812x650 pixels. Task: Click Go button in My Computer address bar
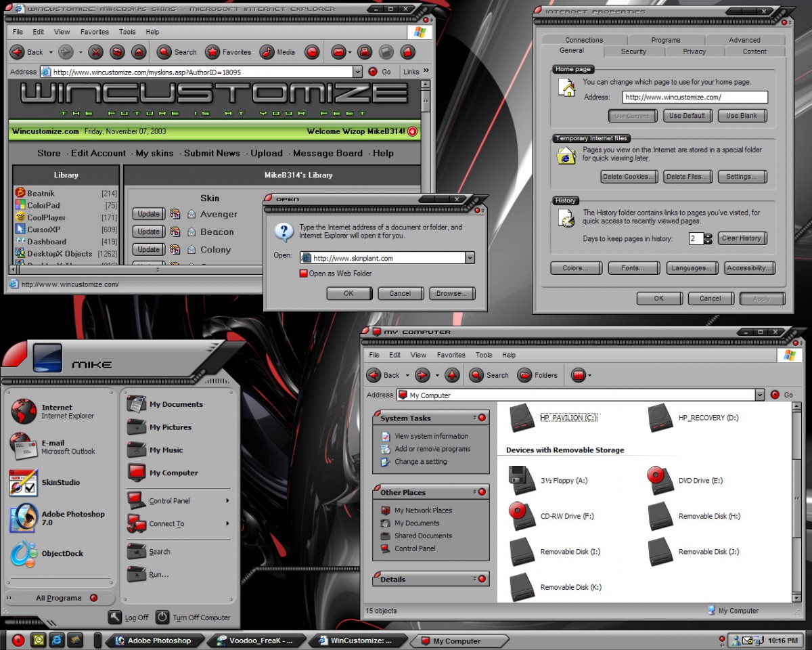(x=782, y=395)
